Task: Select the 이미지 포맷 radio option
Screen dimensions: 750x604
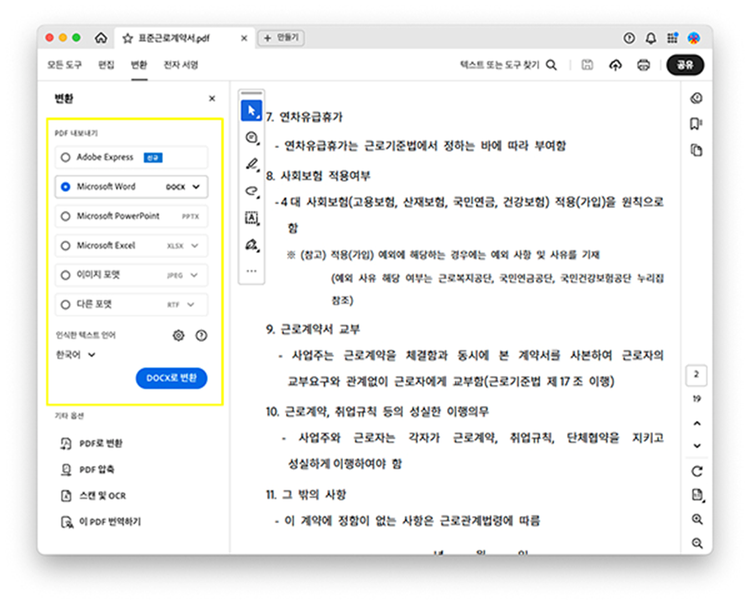Action: pyautogui.click(x=66, y=275)
